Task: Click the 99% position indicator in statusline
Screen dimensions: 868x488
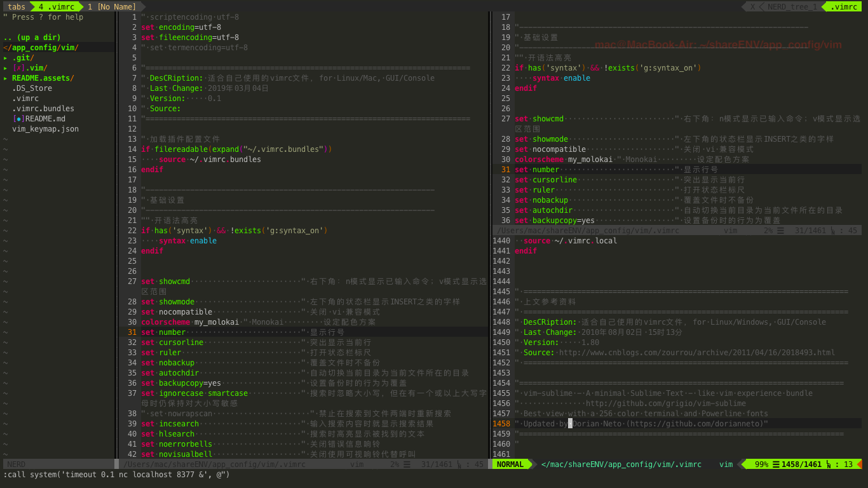Action: pos(761,464)
